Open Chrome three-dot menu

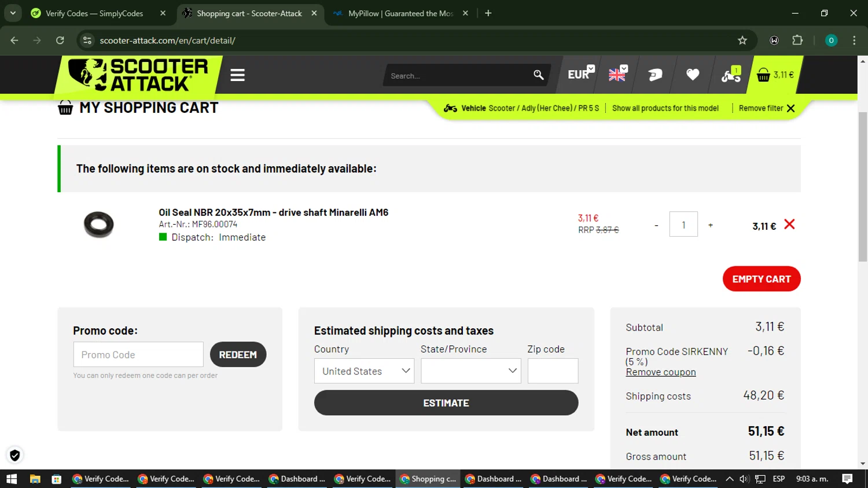click(854, 41)
